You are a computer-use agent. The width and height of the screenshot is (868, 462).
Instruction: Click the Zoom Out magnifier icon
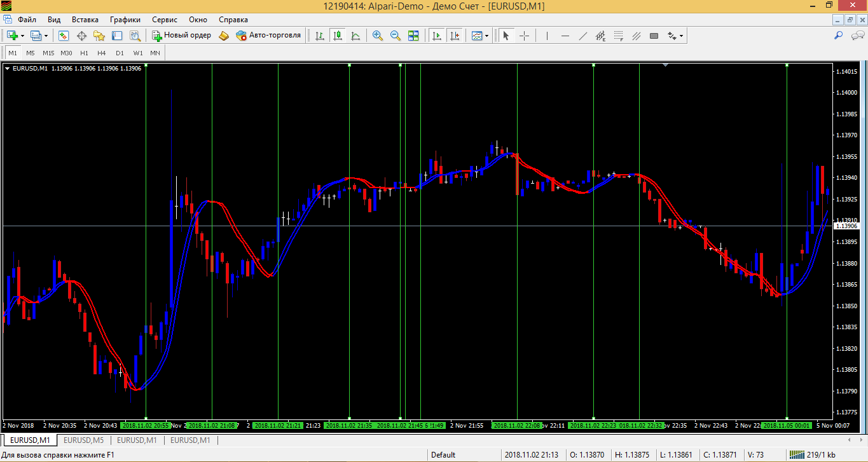[x=396, y=36]
